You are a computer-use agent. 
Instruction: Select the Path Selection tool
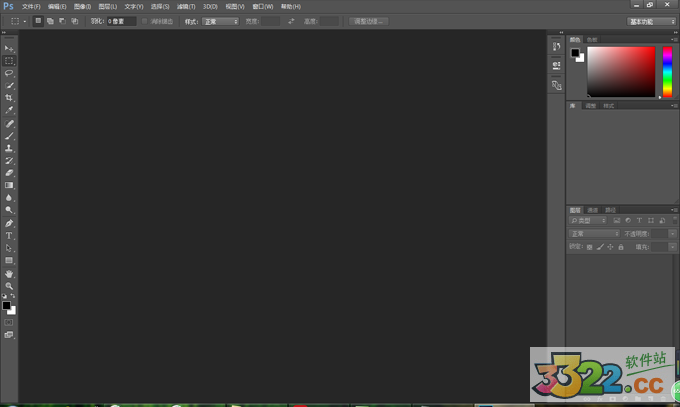(x=9, y=248)
